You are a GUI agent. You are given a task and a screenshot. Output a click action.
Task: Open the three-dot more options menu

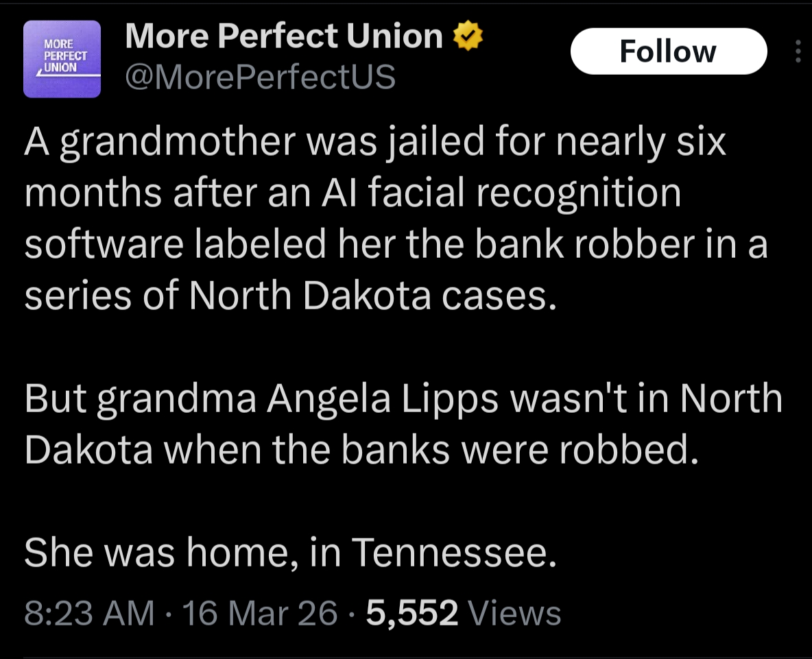tap(798, 51)
